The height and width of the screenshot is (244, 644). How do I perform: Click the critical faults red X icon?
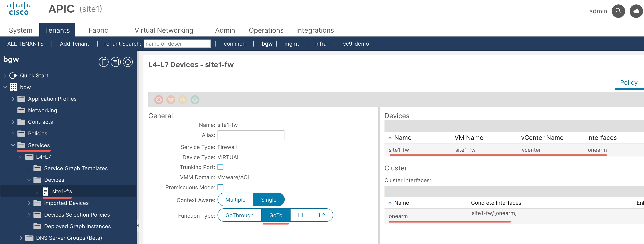point(159,100)
